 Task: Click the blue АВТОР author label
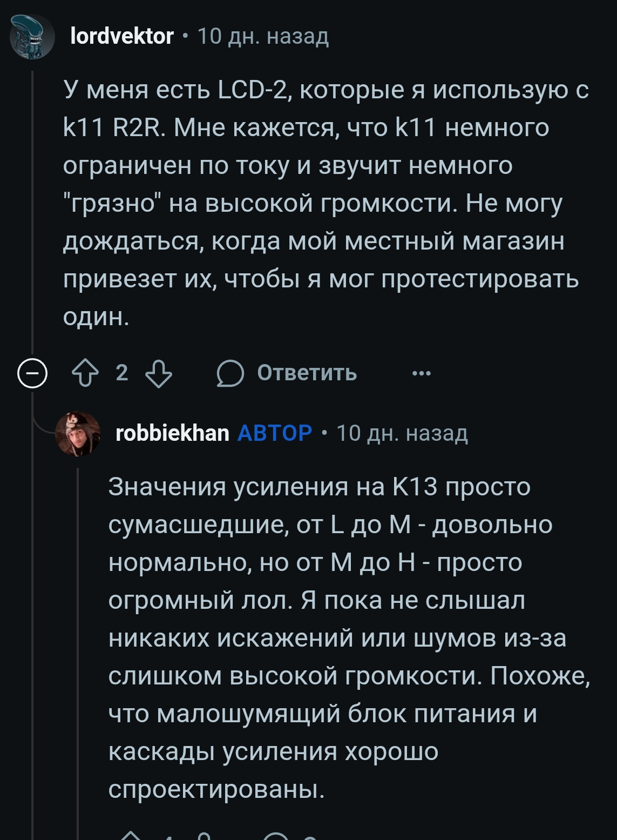click(275, 433)
